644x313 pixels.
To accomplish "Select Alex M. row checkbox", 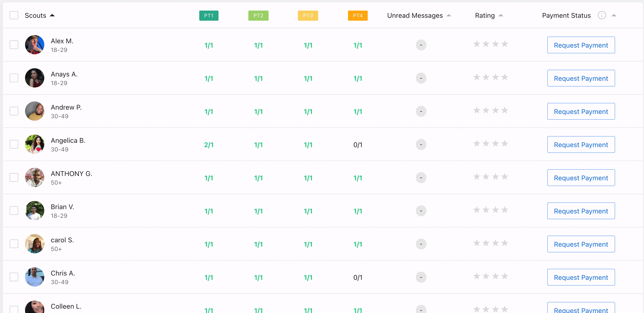I will [x=14, y=45].
